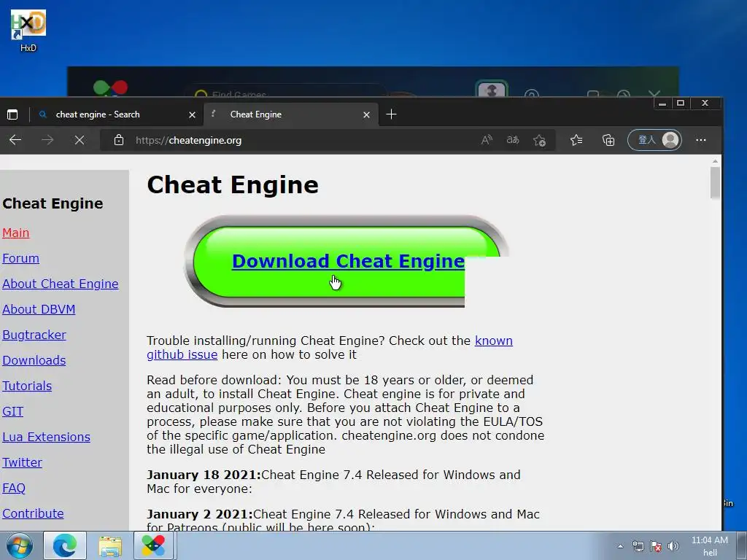Open the Favorites list icon
This screenshot has height=560, width=747.
[576, 140]
